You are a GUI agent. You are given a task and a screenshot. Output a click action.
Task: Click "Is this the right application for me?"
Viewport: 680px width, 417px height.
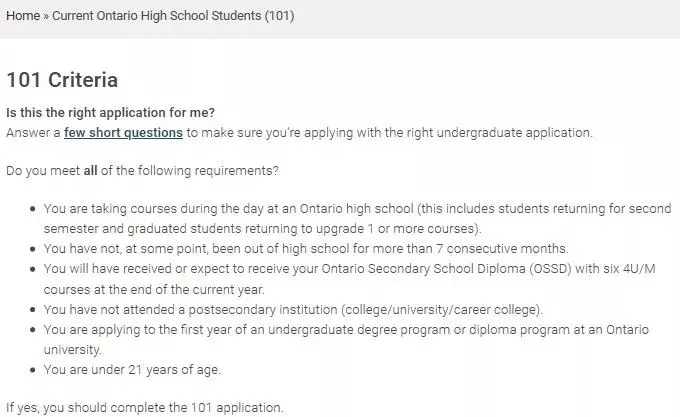[x=110, y=112]
